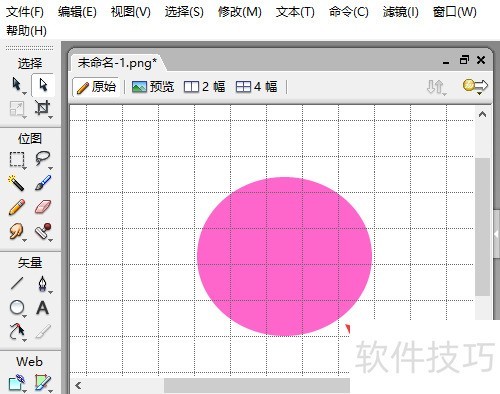The image size is (500, 394).
Task: Open the 修改(M) menu
Action: pyautogui.click(x=240, y=12)
